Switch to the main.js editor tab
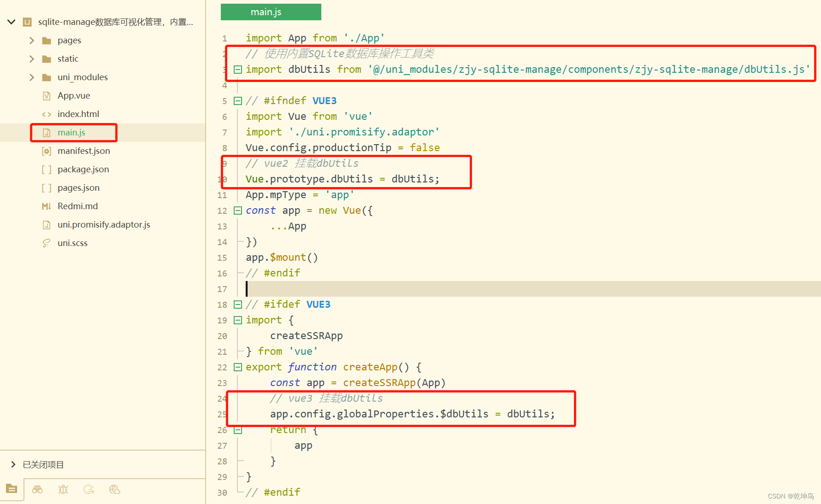The image size is (821, 504). click(x=271, y=12)
